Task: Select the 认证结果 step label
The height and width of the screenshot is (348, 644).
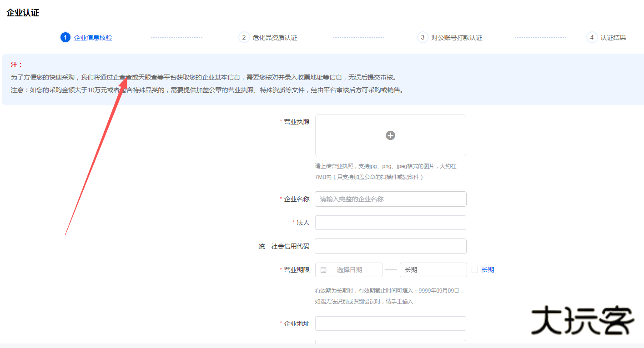Action: (613, 38)
